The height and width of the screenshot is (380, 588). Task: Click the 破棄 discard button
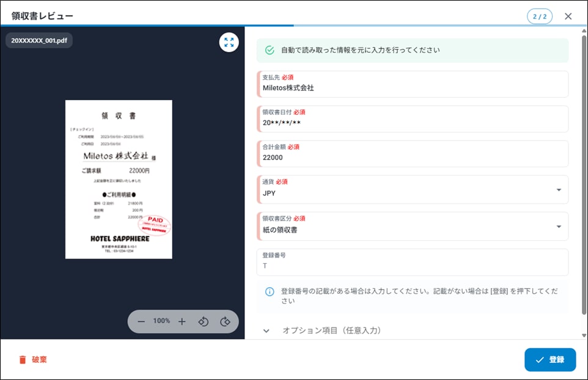33,360
